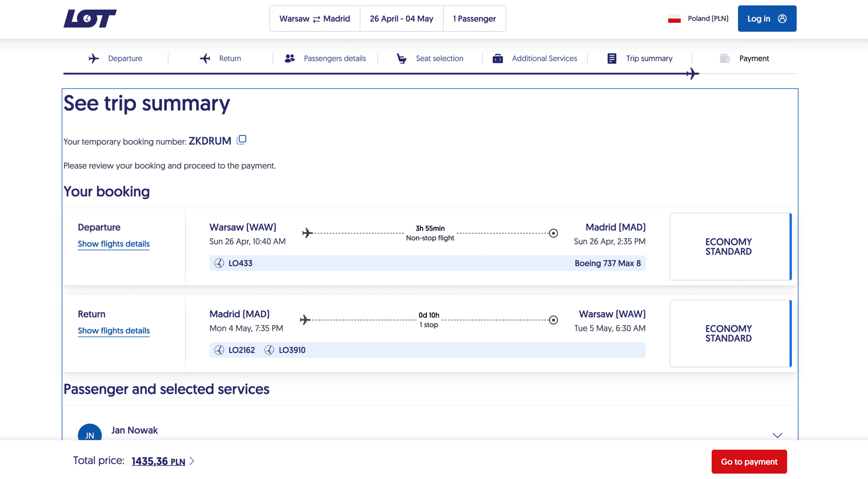Screen dimensions: 868x479
Task: Open 26 April - 04 May dates
Action: tap(401, 19)
